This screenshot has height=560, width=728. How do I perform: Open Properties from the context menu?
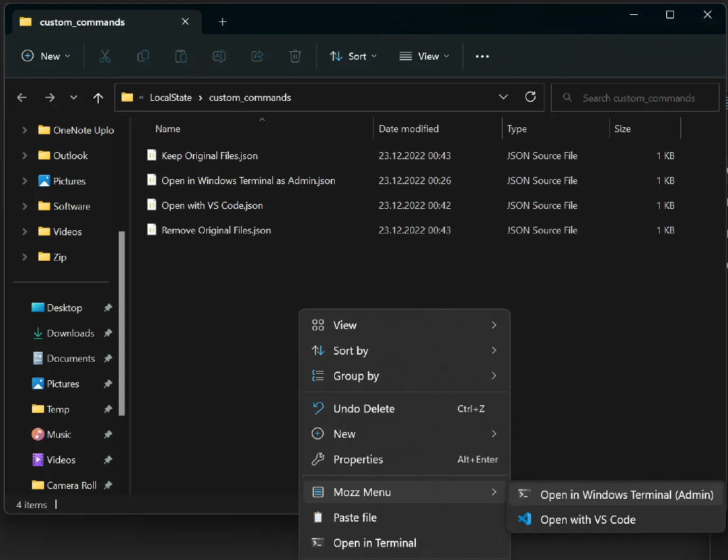(x=359, y=459)
